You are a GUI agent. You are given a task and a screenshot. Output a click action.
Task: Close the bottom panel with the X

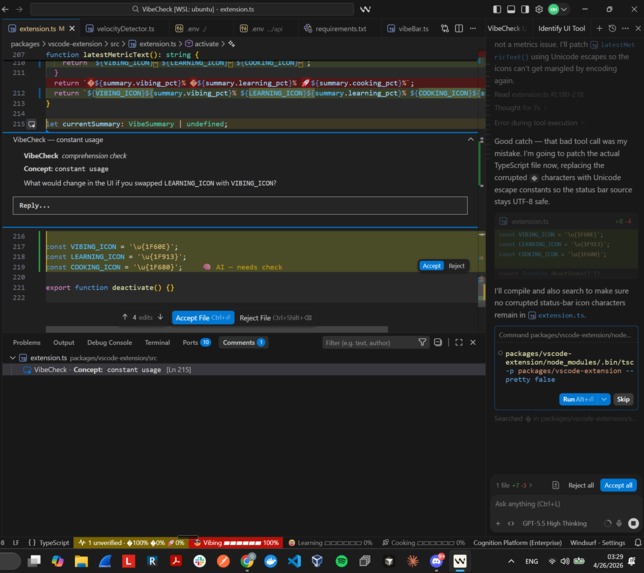[473, 342]
